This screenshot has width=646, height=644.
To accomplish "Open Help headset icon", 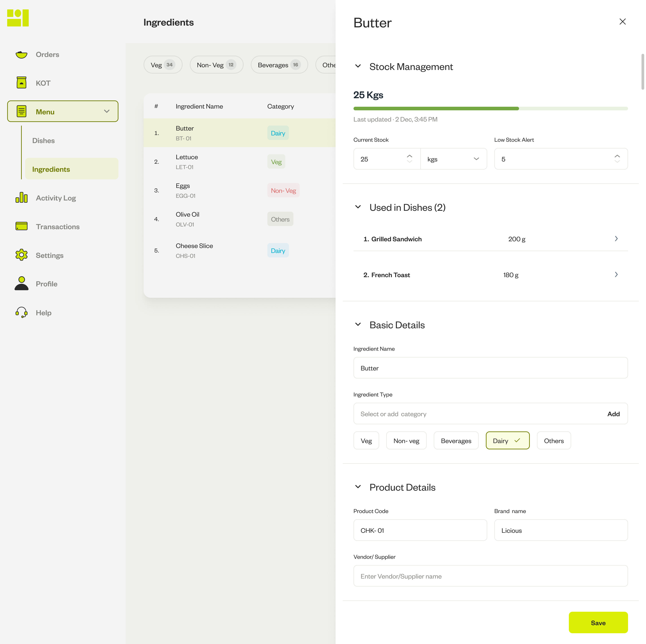I will click(x=21, y=313).
